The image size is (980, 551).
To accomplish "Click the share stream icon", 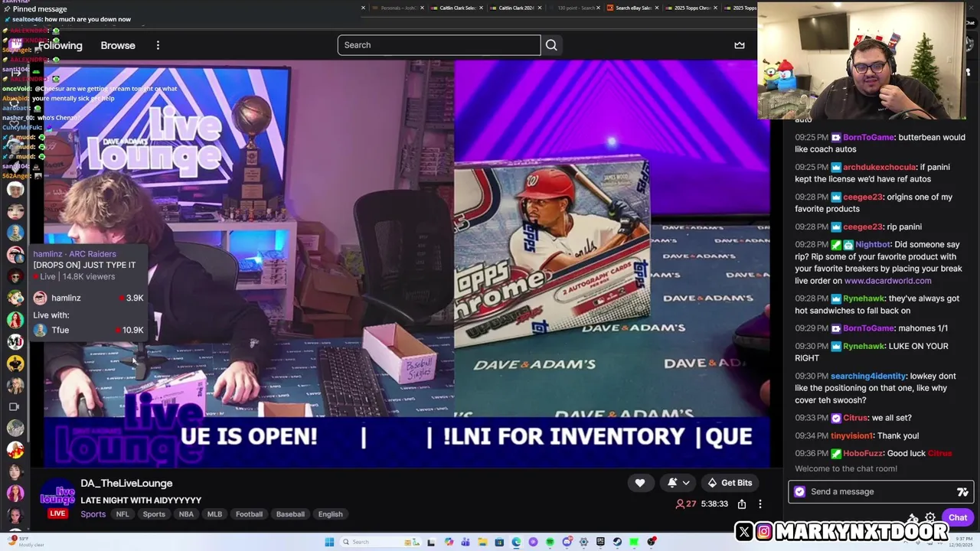I will pos(742,504).
